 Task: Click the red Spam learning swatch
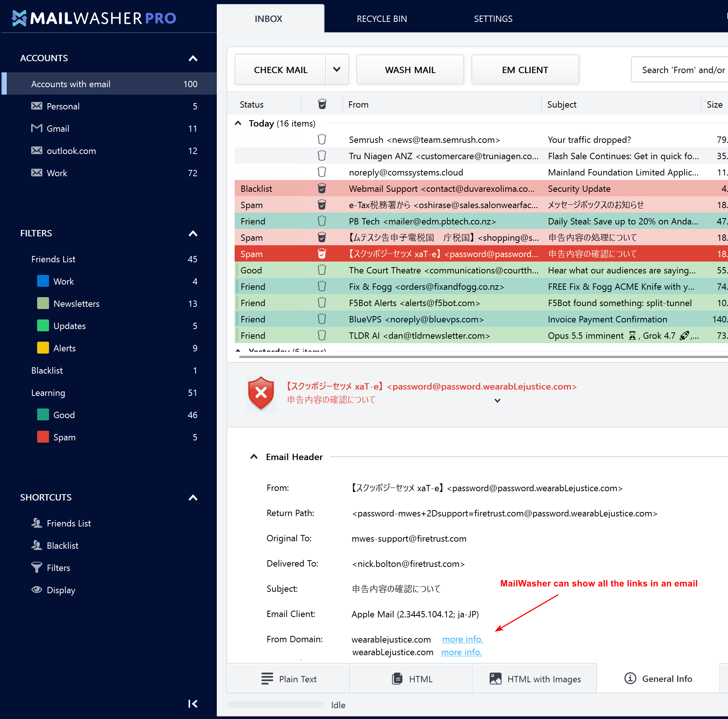point(43,437)
